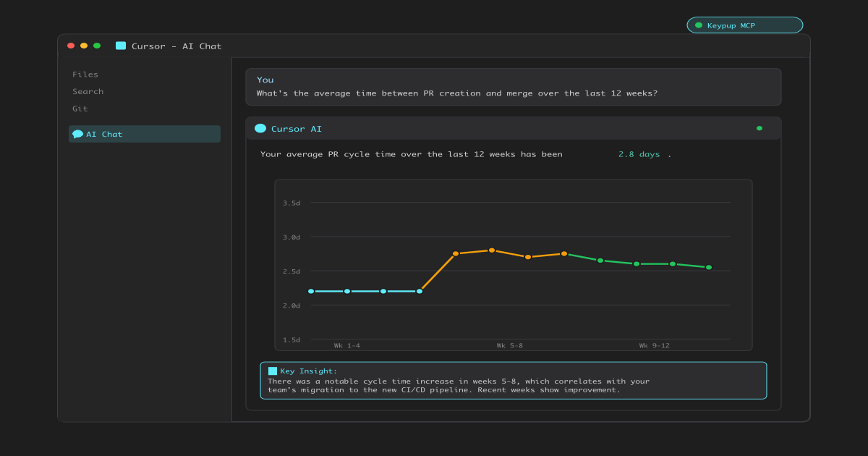Click the '1.5d' y-axis label

[x=292, y=339]
